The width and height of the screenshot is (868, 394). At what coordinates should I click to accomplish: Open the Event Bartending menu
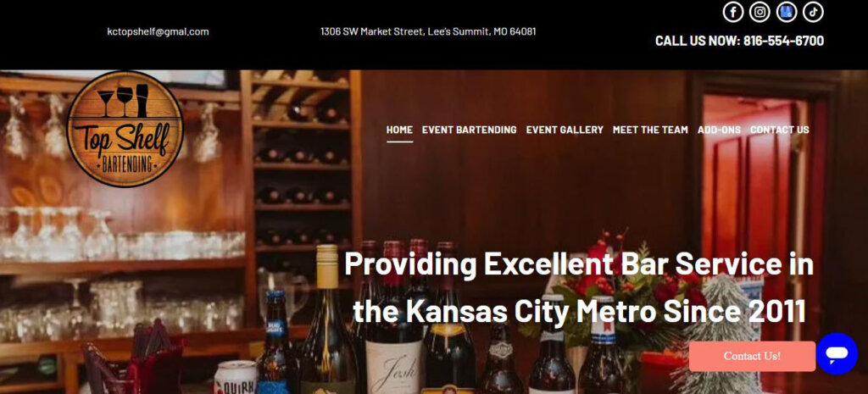469,130
